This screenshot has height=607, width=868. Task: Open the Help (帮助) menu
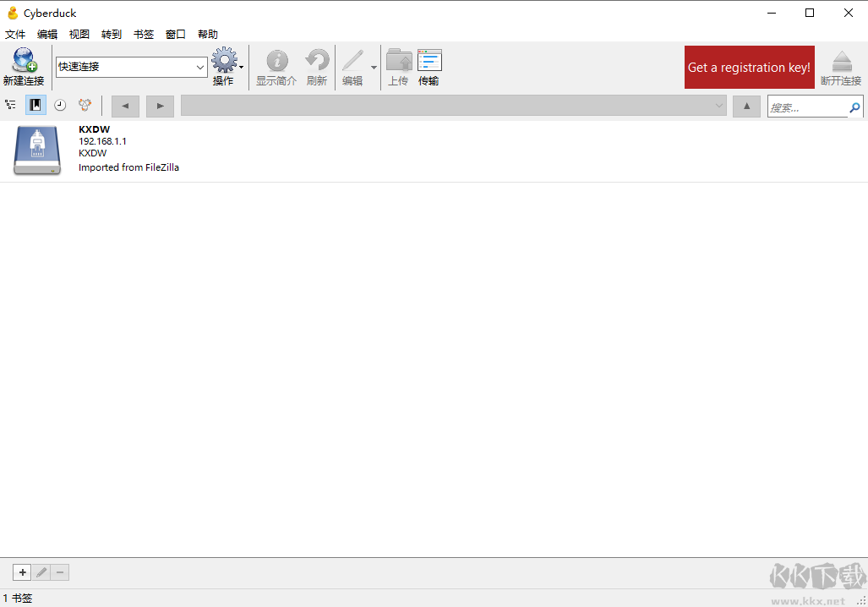[x=208, y=35]
